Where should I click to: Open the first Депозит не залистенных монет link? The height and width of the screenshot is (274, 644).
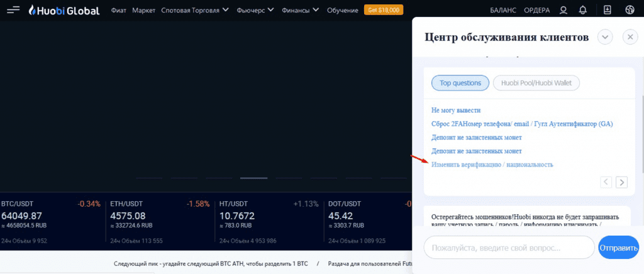click(x=477, y=138)
